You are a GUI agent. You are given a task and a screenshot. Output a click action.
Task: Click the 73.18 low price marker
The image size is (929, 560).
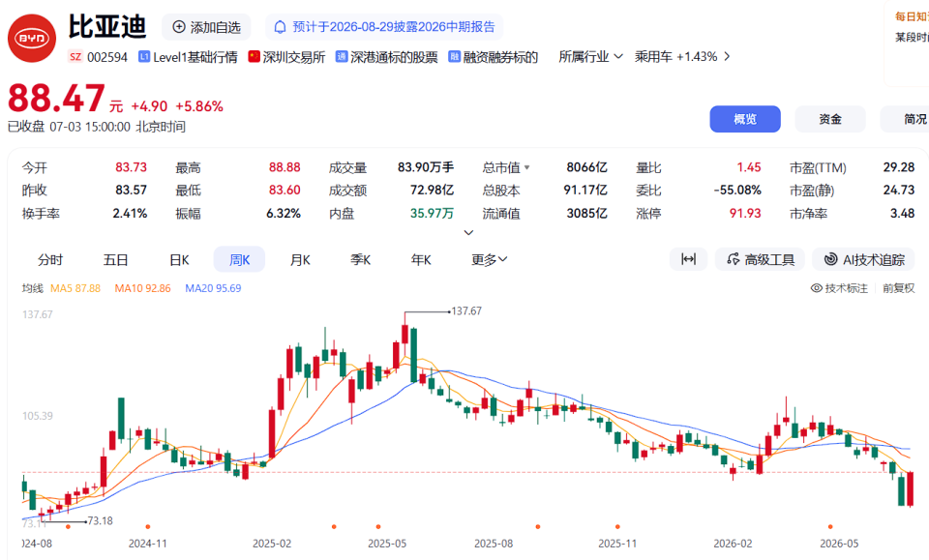tap(100, 521)
